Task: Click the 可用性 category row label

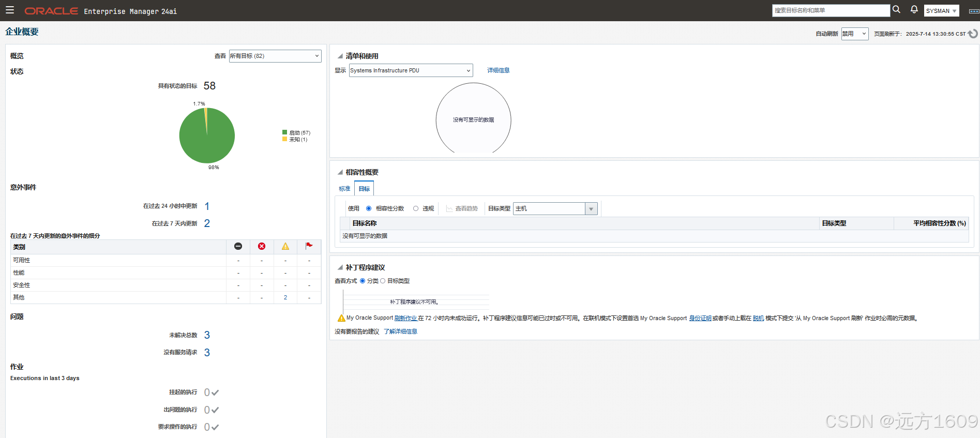Action: [22, 260]
